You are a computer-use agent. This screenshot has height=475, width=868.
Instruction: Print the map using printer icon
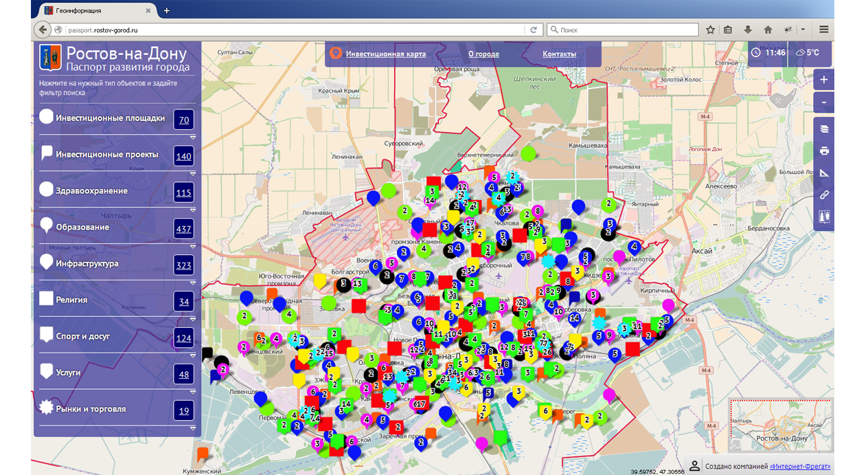pos(824,151)
